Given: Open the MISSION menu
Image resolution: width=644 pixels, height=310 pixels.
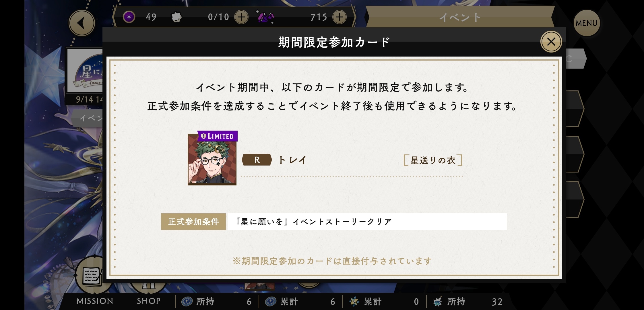Looking at the screenshot, I should click(95, 301).
